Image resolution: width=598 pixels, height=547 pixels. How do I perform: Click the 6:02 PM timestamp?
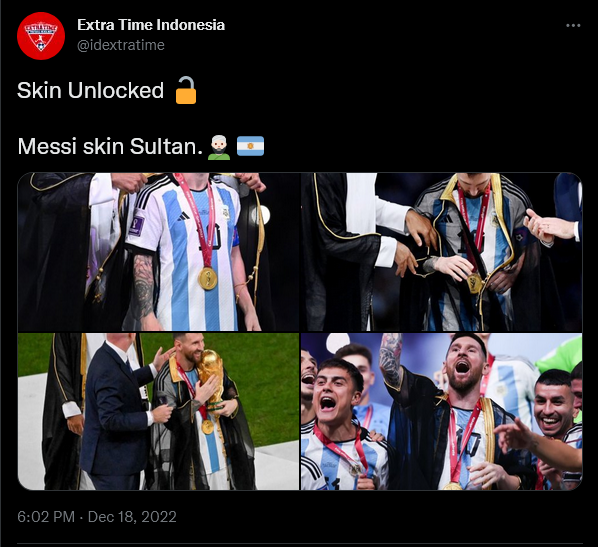click(x=46, y=517)
